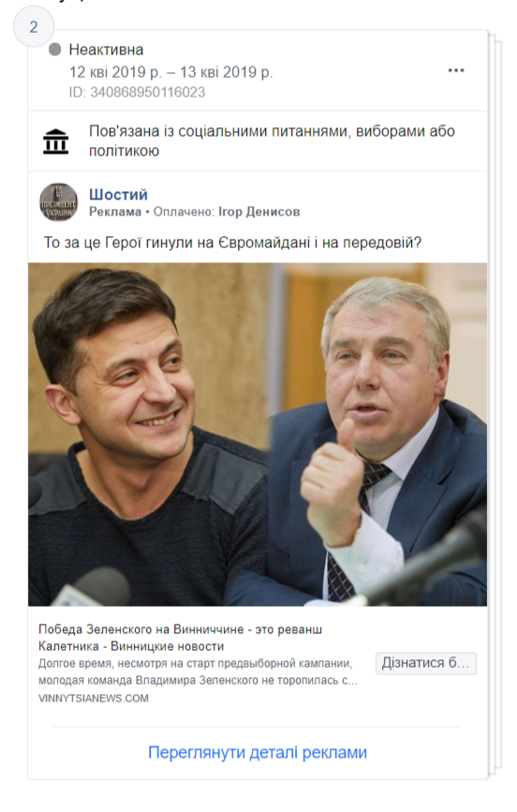517x812 pixels.
Task: Open the Шостий page avatar
Action: point(59,202)
